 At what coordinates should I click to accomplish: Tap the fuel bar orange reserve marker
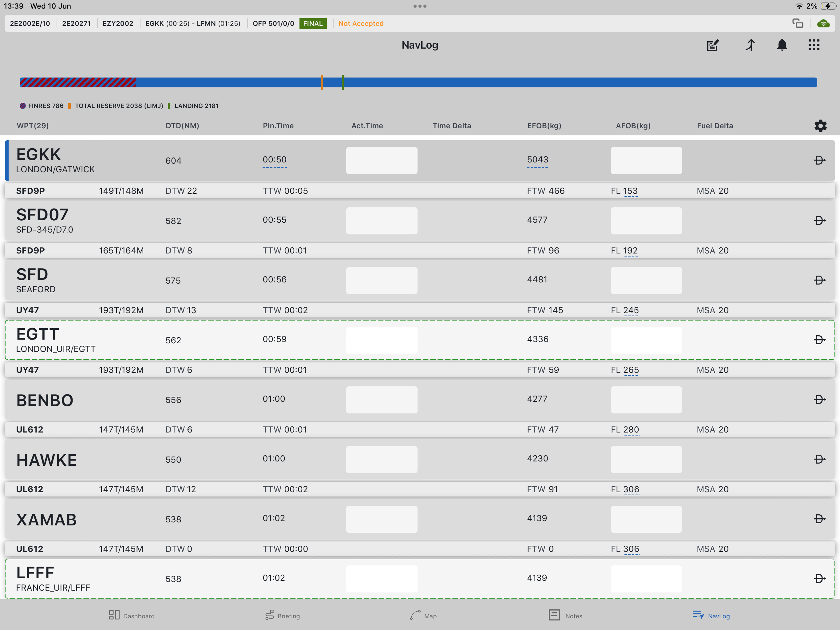click(322, 82)
